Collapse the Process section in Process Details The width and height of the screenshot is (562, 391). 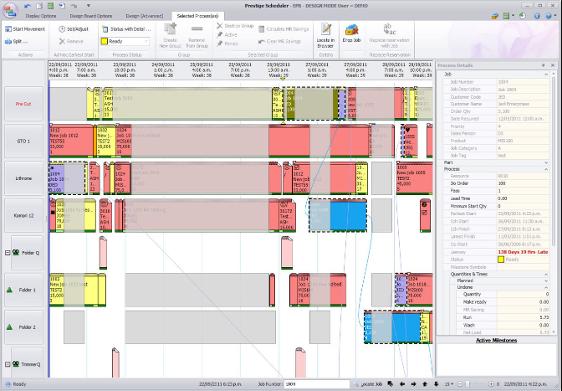[546, 169]
